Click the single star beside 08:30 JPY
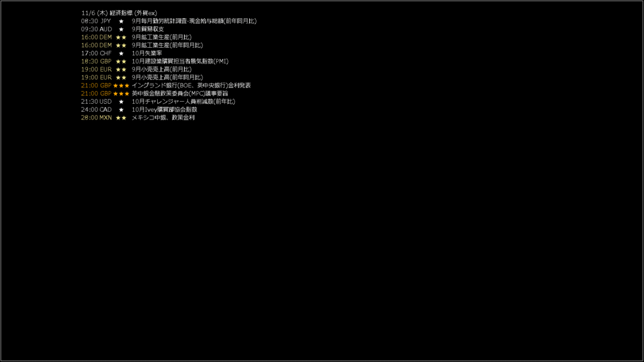 pos(121,21)
